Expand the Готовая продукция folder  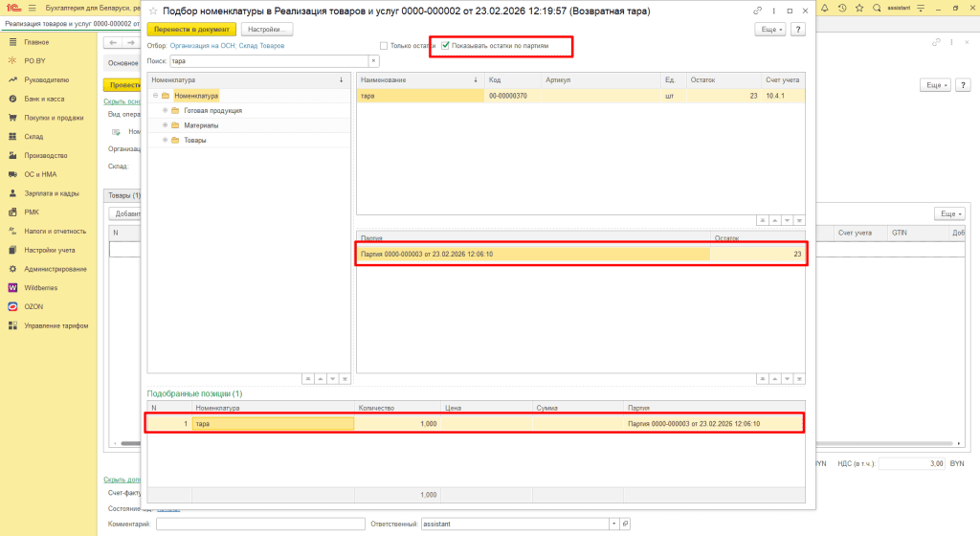(165, 111)
